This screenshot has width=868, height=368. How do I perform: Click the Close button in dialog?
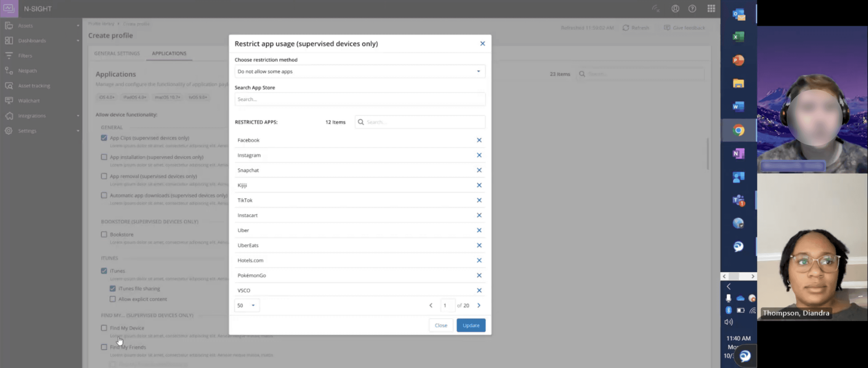pos(441,325)
